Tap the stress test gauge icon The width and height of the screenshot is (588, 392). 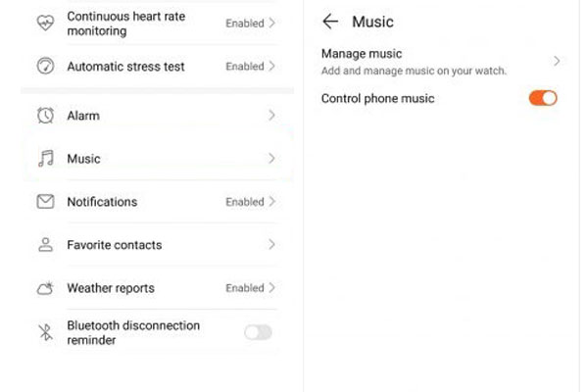tap(45, 66)
